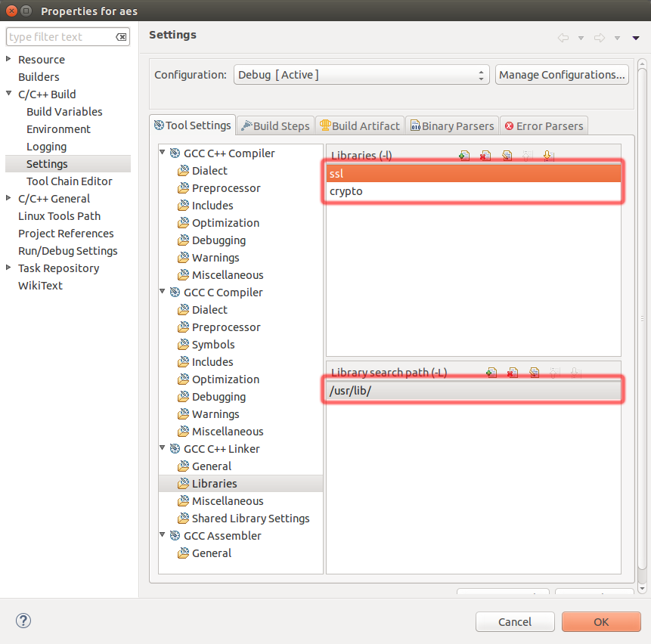This screenshot has width=651, height=644.
Task: Delete the /usr/lib/ search path entry
Action: click(512, 373)
